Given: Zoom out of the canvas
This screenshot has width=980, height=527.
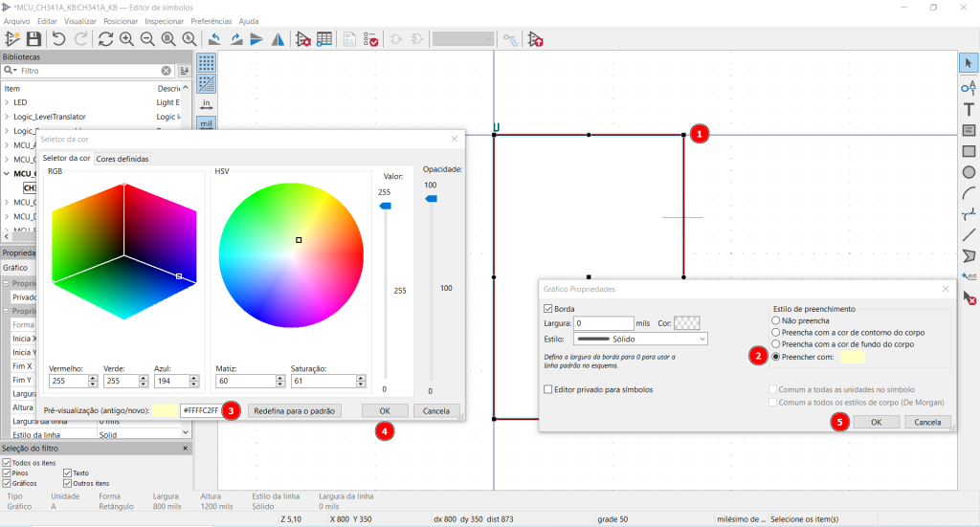Looking at the screenshot, I should coord(147,39).
